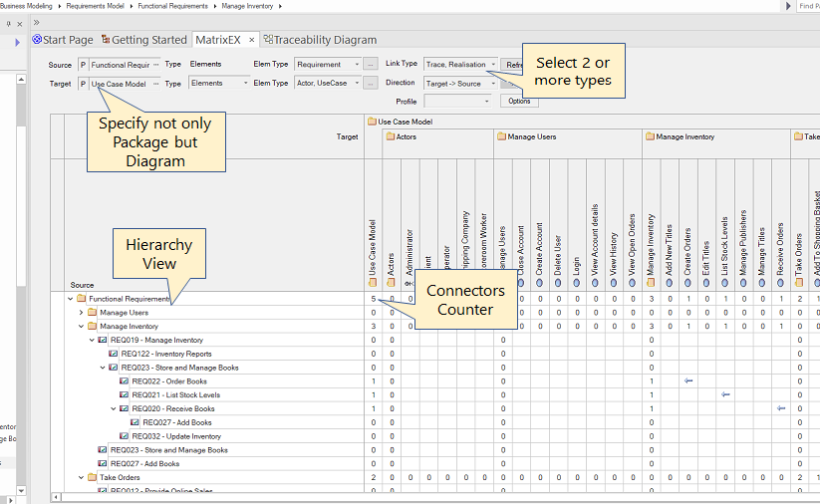Collapse the REQ020 - Receive Books node
This screenshot has height=504, width=820.
114,408
